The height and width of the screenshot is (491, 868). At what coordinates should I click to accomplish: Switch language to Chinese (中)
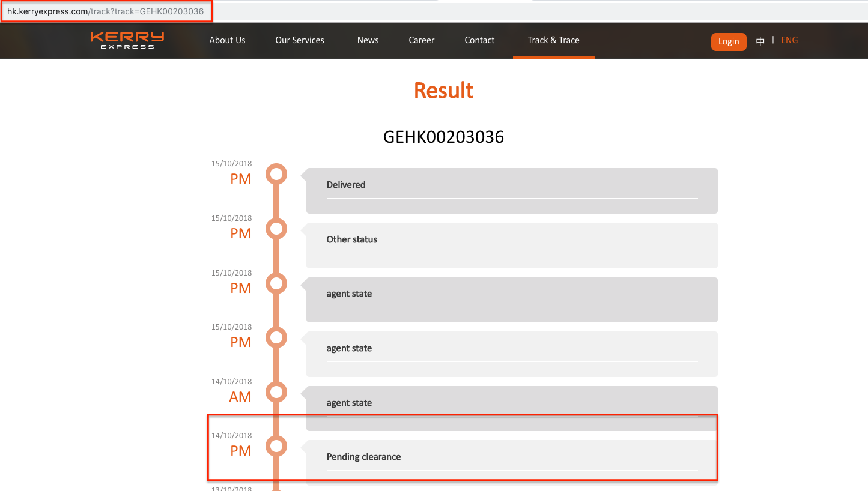pyautogui.click(x=760, y=41)
